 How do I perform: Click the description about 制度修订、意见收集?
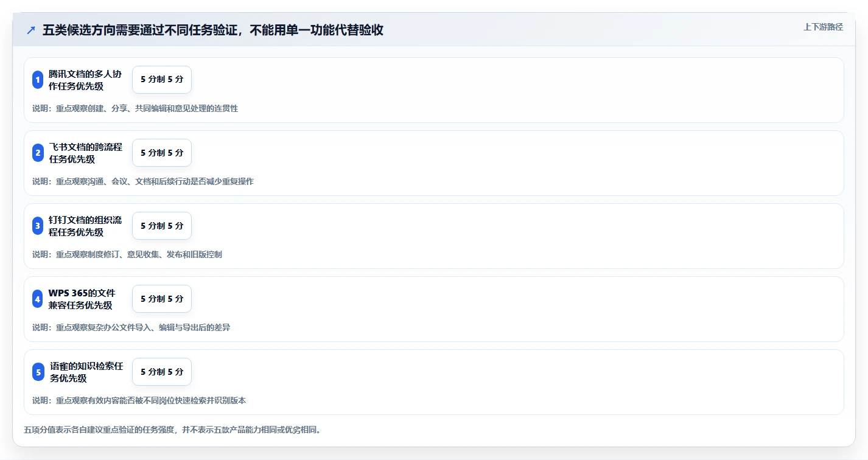127,254
